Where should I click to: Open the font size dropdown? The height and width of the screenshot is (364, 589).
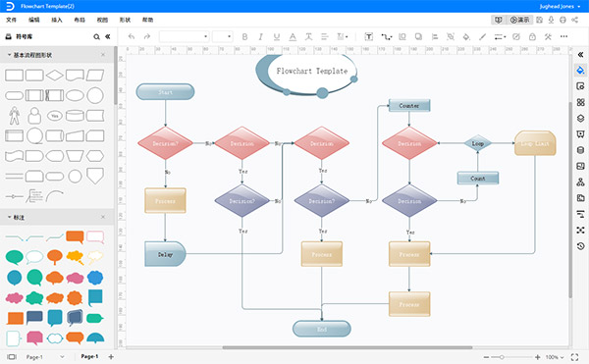[x=223, y=36]
